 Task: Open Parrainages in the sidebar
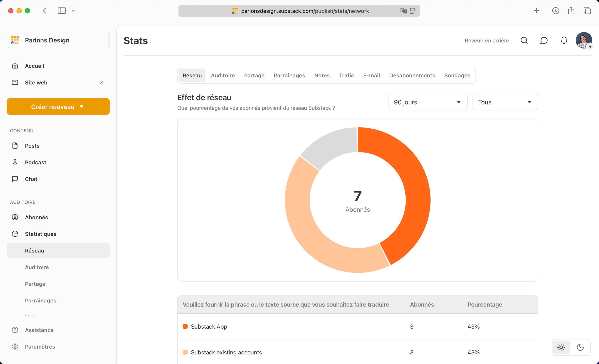tap(40, 300)
